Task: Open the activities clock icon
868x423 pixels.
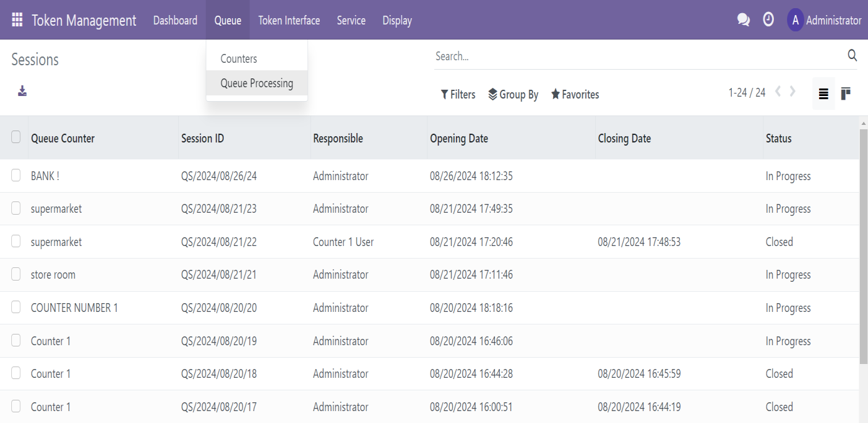Action: coord(768,20)
